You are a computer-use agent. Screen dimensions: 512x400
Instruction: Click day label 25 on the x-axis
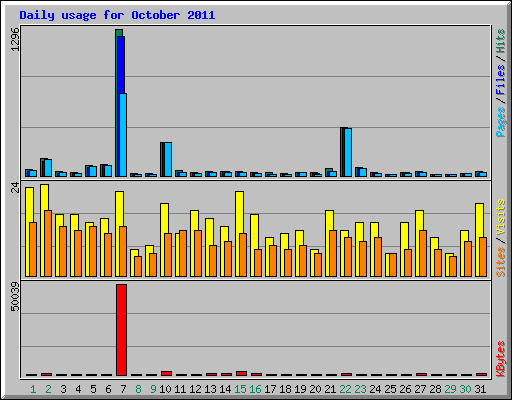point(390,389)
